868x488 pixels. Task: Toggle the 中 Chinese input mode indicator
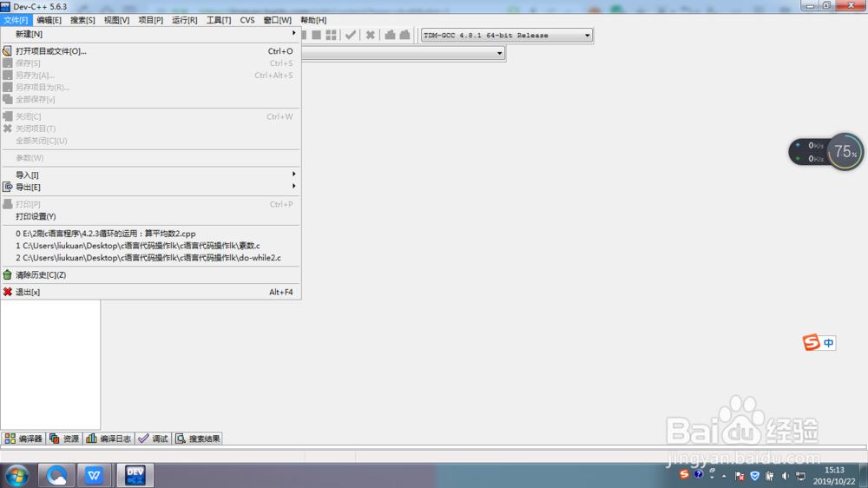829,343
